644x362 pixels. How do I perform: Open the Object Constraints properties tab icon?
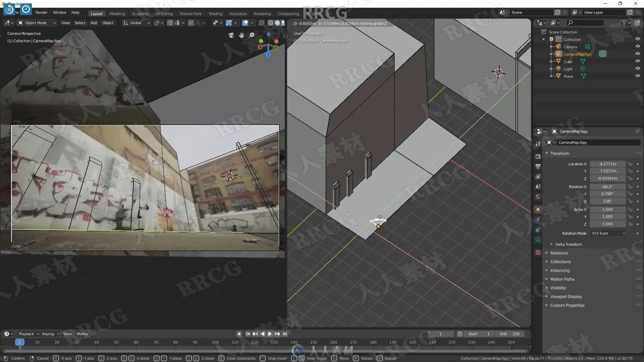538,230
